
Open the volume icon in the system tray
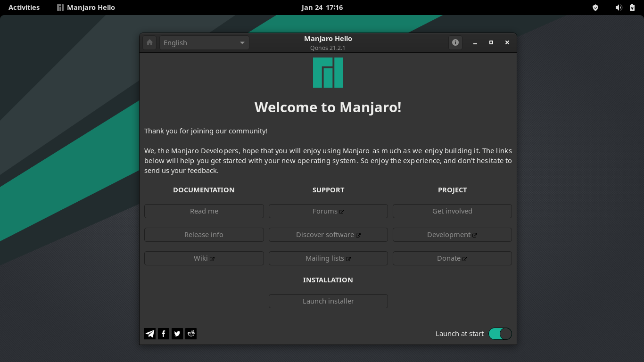[619, 7]
